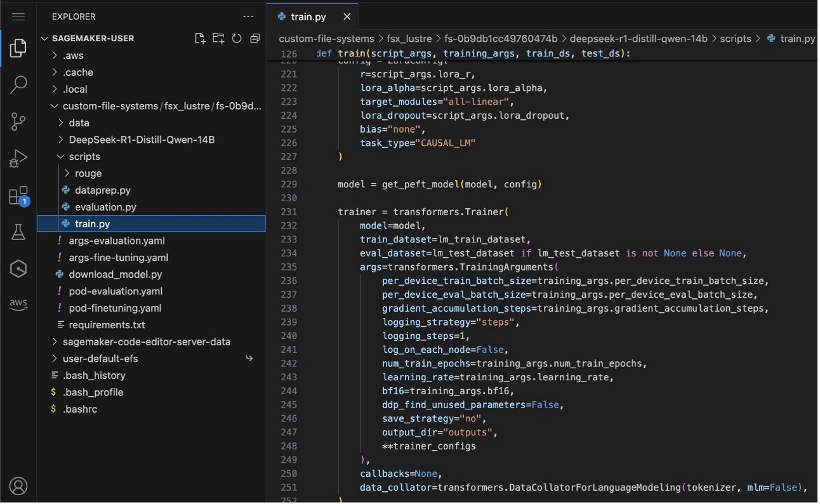Open the hexagon SageMaker activity icon
The width and height of the screenshot is (820, 504).
click(x=18, y=269)
